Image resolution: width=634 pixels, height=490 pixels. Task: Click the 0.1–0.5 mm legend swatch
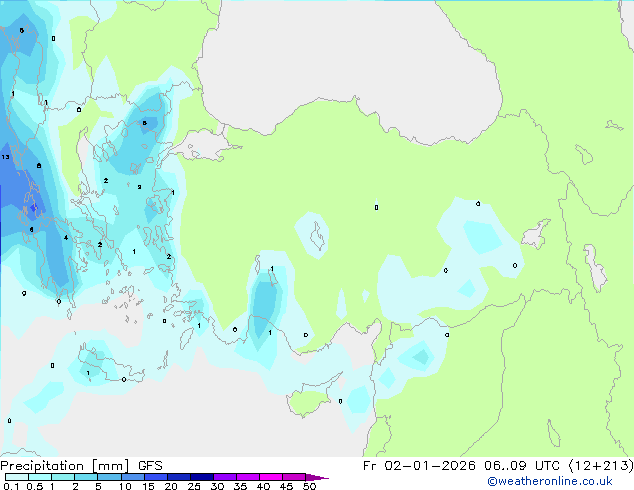17,477
